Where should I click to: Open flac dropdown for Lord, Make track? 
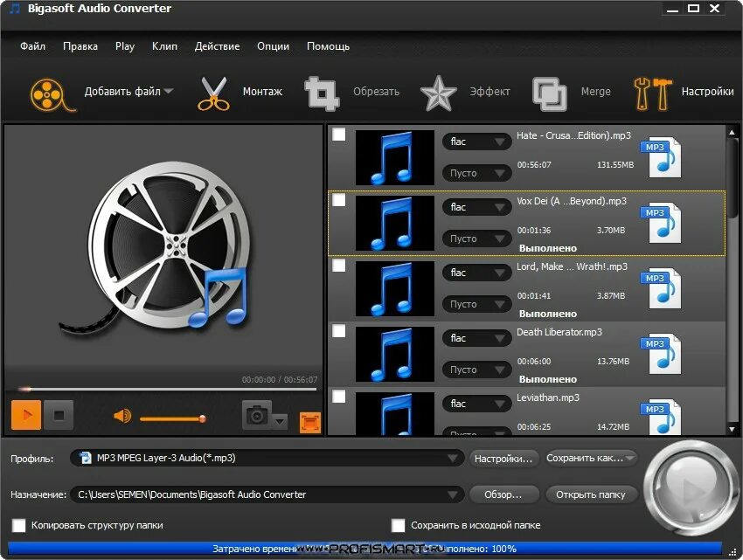coord(476,273)
